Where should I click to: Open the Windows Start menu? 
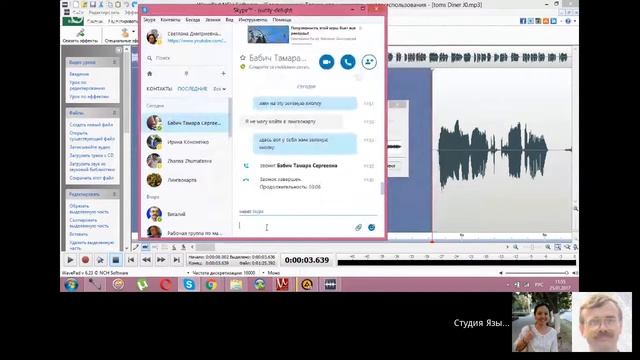pos(71,284)
